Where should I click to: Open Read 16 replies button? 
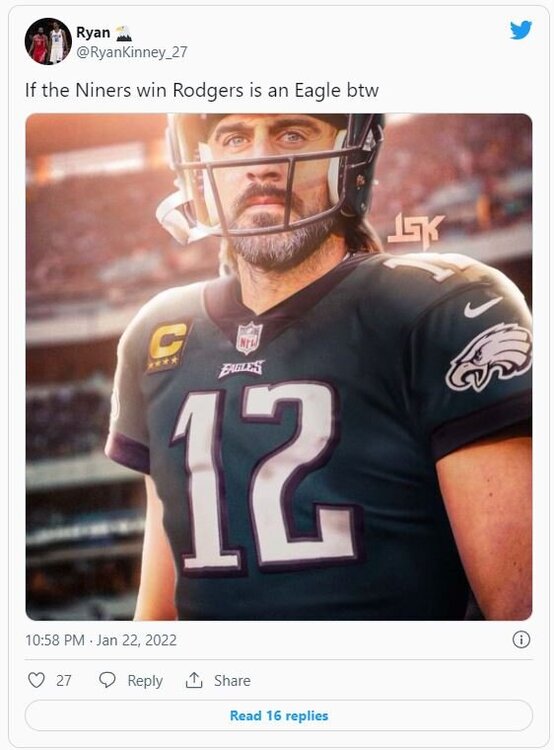coord(278,716)
